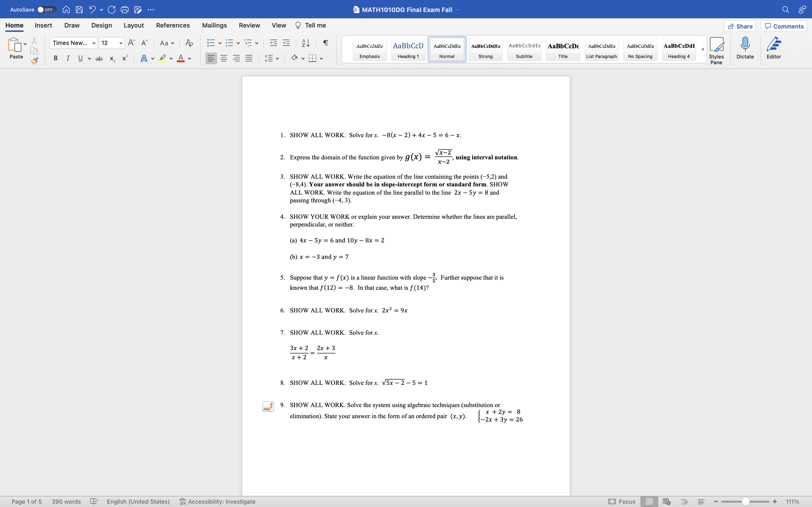Toggle bold formatting
Image resolution: width=812 pixels, height=507 pixels.
pos(55,58)
